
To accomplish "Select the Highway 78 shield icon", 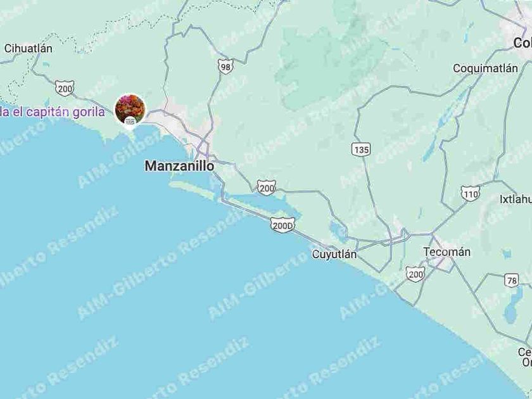I will [x=512, y=280].
